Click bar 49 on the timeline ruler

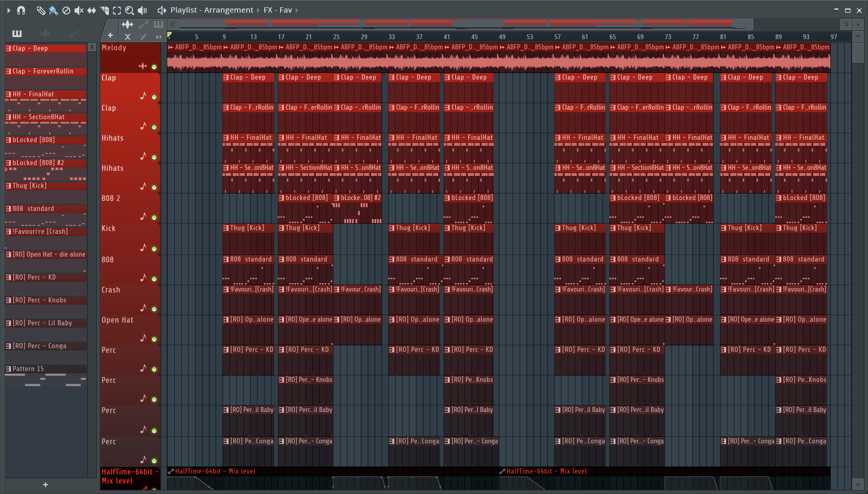(502, 37)
